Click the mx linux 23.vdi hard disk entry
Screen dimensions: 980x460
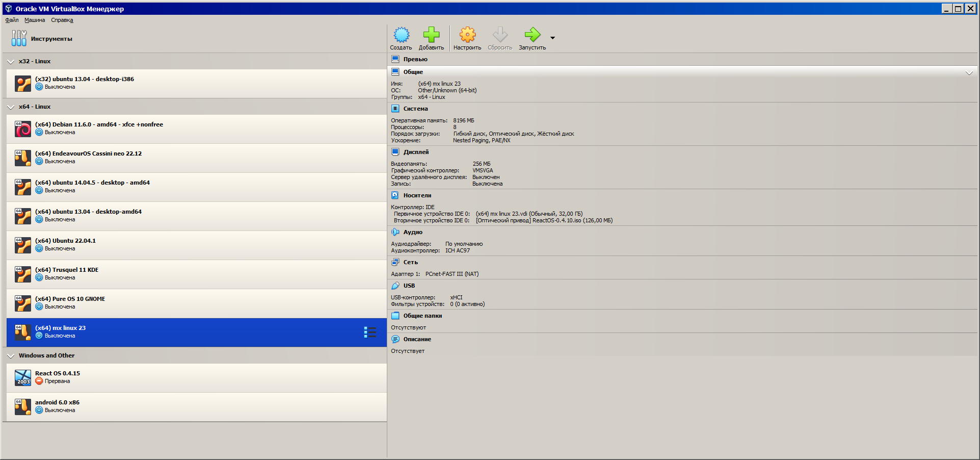point(529,214)
